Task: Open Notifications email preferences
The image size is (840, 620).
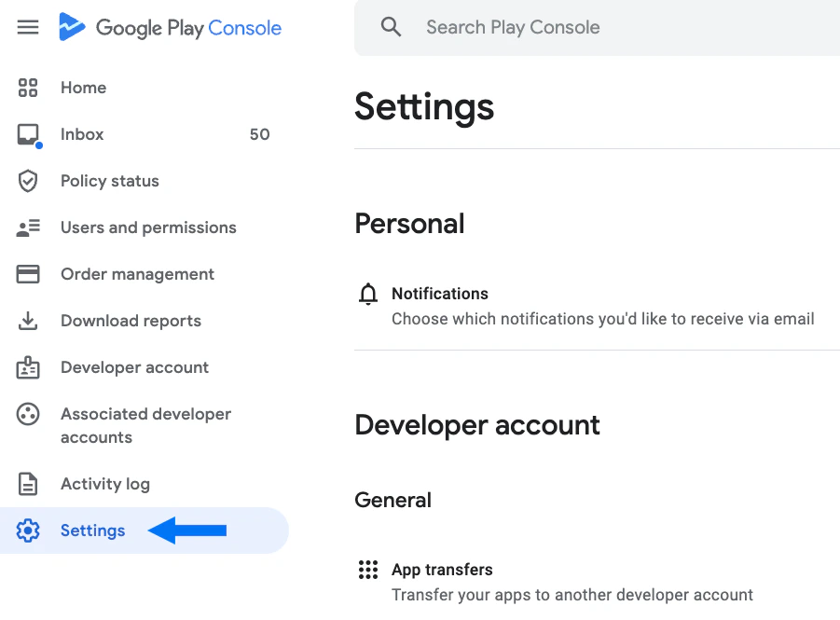Action: 440,294
